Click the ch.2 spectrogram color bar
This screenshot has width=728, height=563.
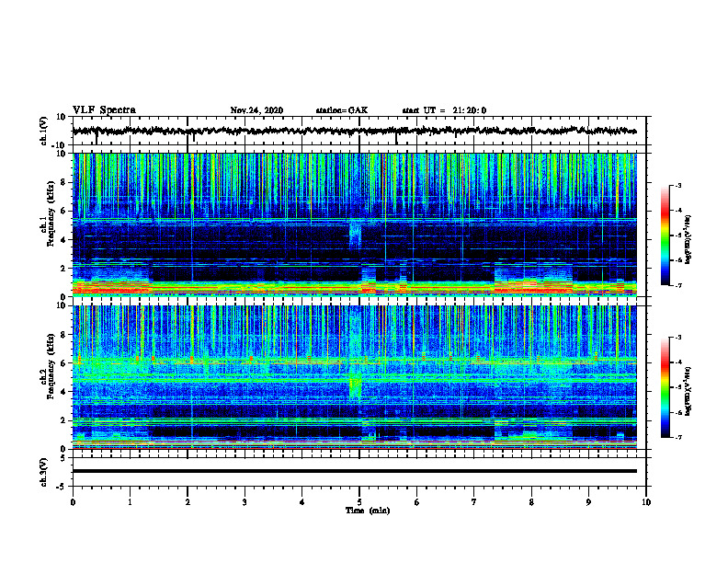coord(665,387)
